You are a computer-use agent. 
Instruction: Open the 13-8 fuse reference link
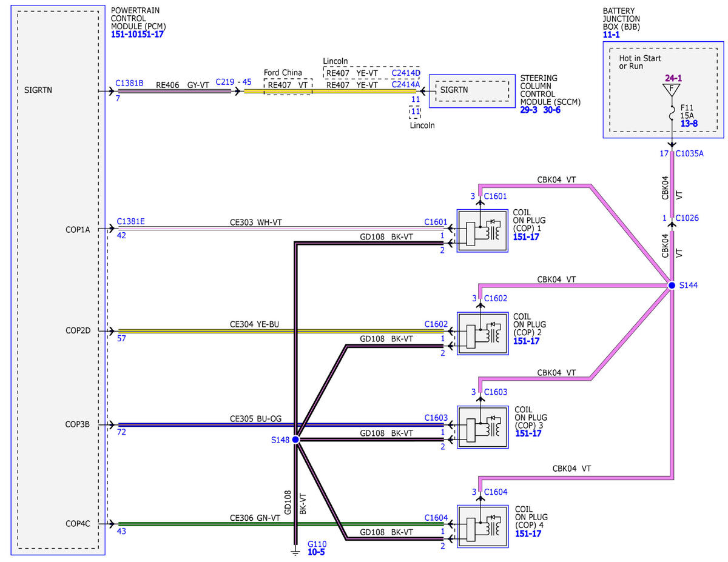(689, 124)
